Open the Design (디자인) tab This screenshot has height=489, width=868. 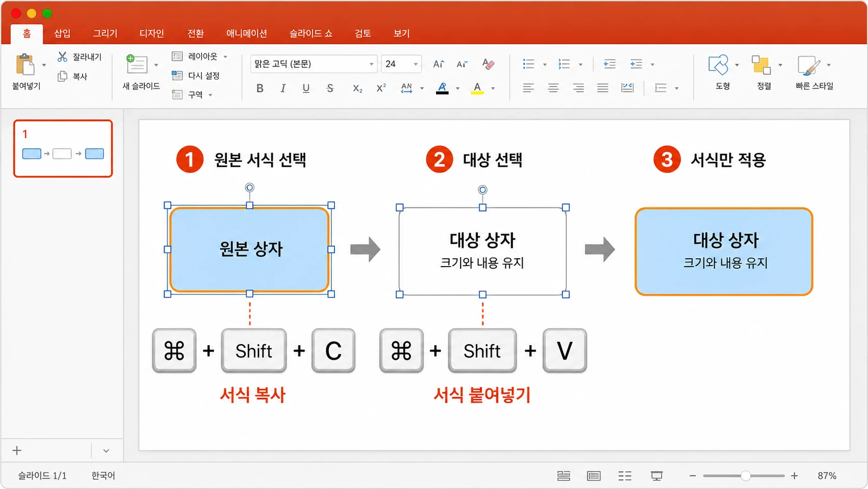pyautogui.click(x=152, y=33)
